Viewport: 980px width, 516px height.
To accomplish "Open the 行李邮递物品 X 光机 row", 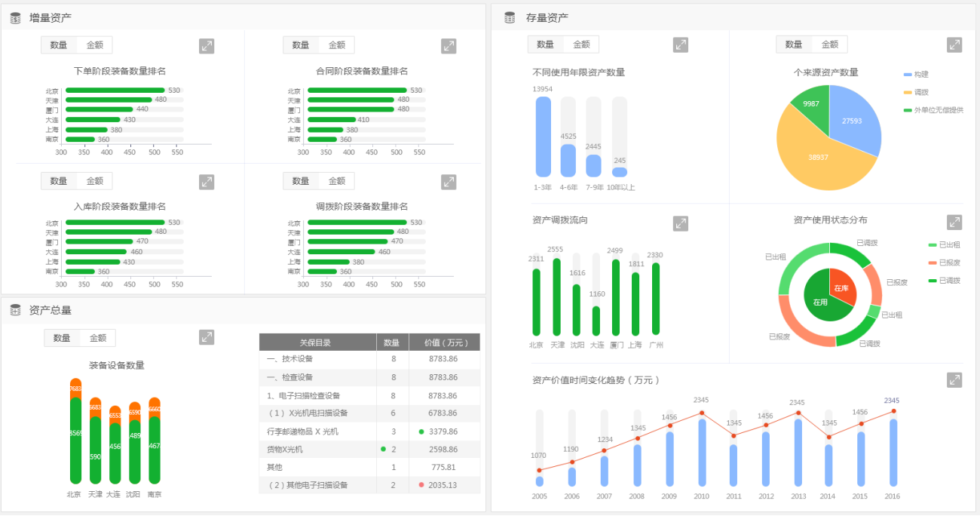I will click(x=303, y=432).
